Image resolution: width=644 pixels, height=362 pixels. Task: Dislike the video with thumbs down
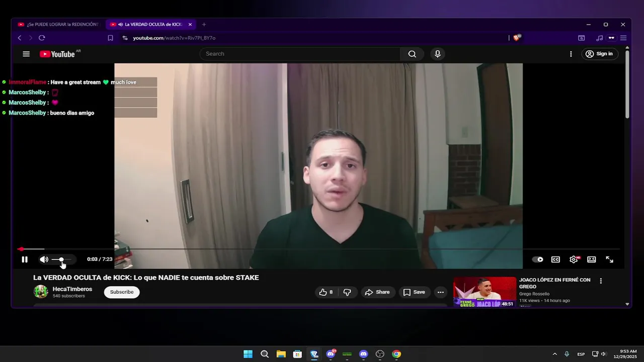click(x=347, y=292)
